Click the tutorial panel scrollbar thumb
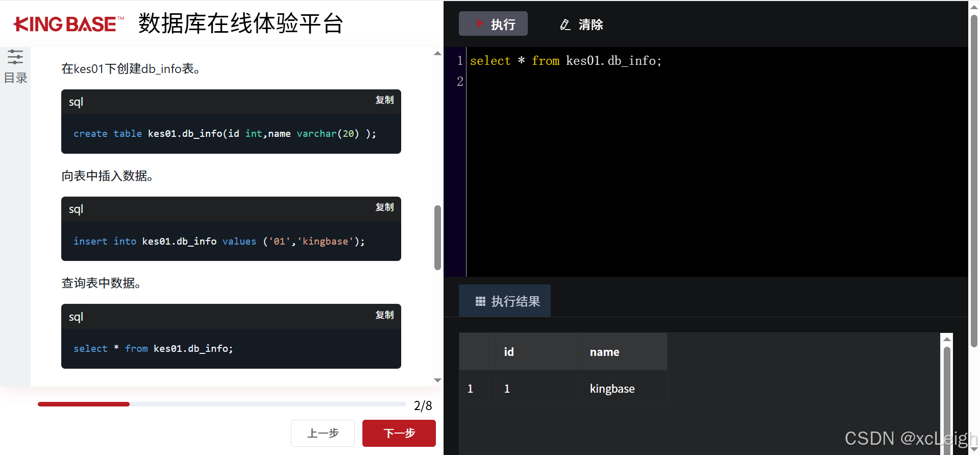This screenshot has width=980, height=455. (437, 237)
